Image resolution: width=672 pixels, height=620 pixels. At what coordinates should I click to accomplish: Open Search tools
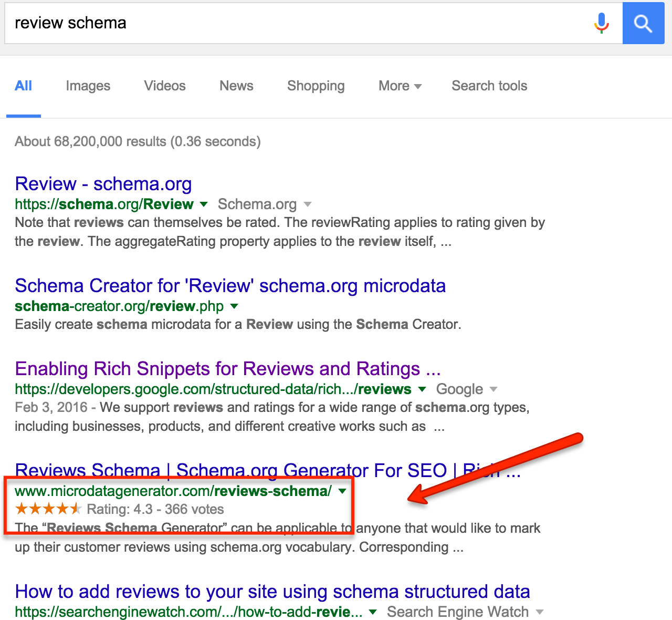[489, 86]
